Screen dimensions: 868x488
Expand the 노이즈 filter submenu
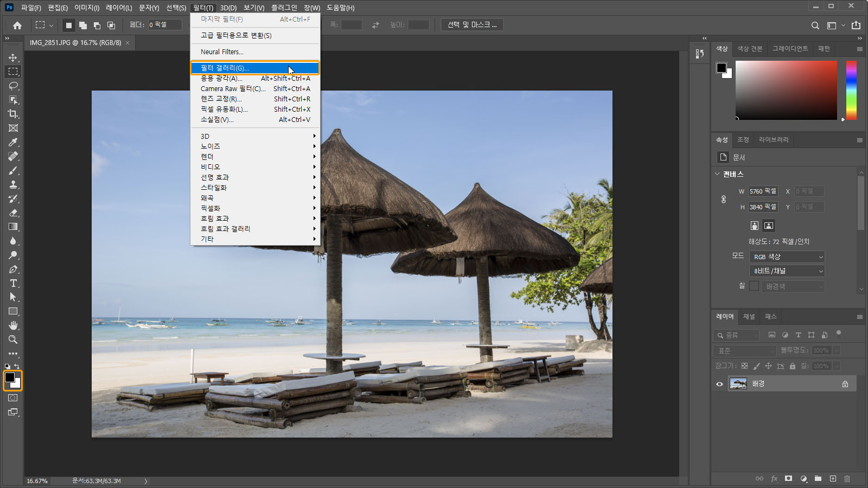(x=255, y=146)
